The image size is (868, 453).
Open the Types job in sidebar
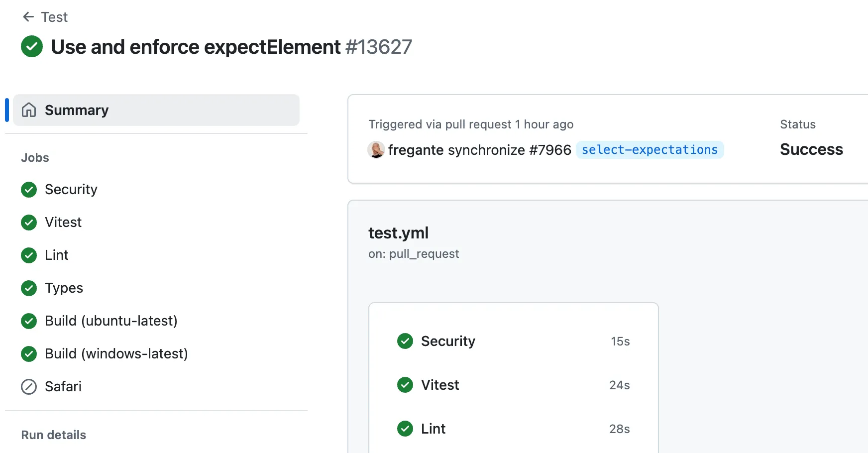[x=64, y=288]
